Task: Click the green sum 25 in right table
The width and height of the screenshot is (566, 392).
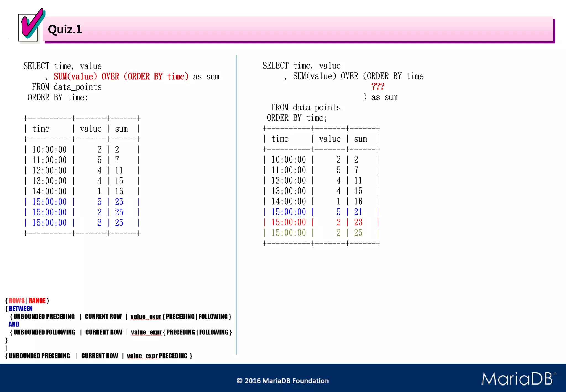Action: [358, 233]
